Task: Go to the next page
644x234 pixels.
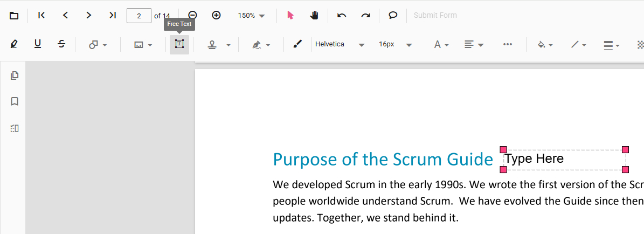Action: [89, 16]
